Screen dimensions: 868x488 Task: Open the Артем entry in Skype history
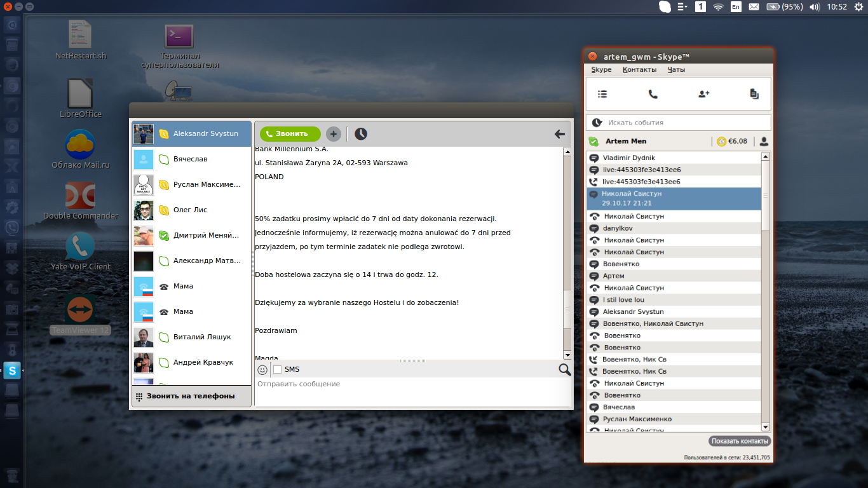tap(674, 276)
